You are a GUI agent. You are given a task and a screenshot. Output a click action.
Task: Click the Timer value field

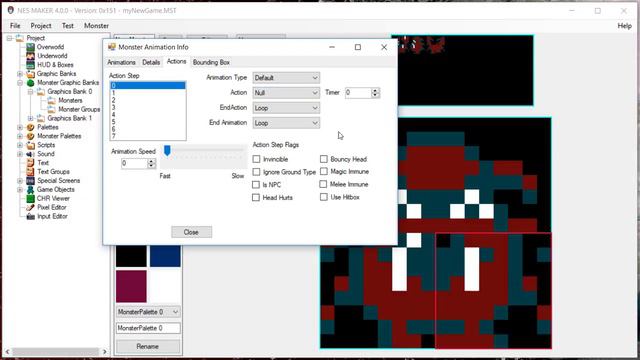pos(358,93)
